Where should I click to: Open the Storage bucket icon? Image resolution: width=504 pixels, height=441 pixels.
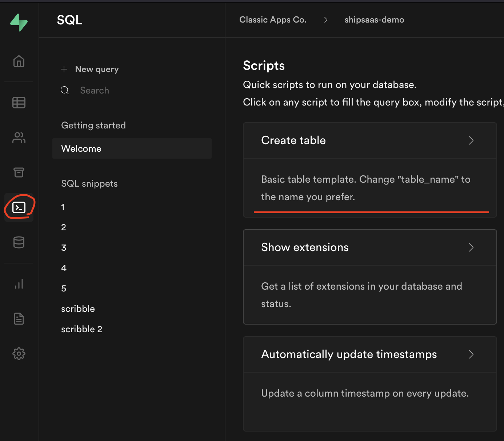pyautogui.click(x=19, y=172)
